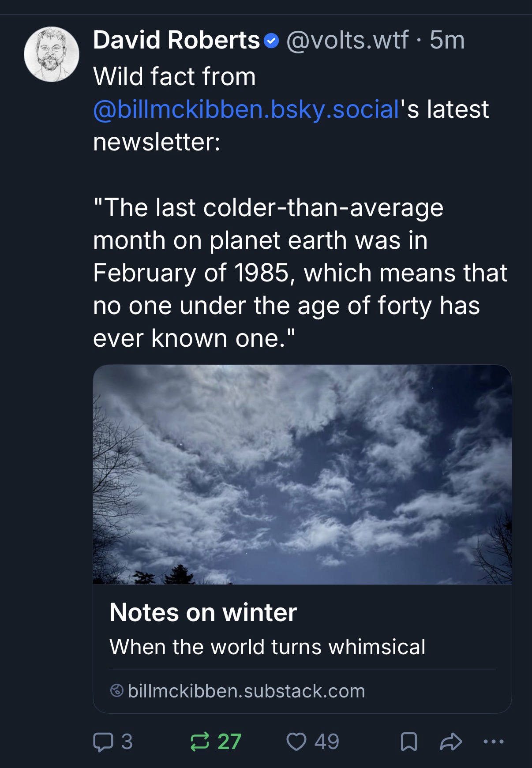This screenshot has height=768, width=532.
Task: Click the billmckibben.substack.com link domain
Action: (x=246, y=691)
